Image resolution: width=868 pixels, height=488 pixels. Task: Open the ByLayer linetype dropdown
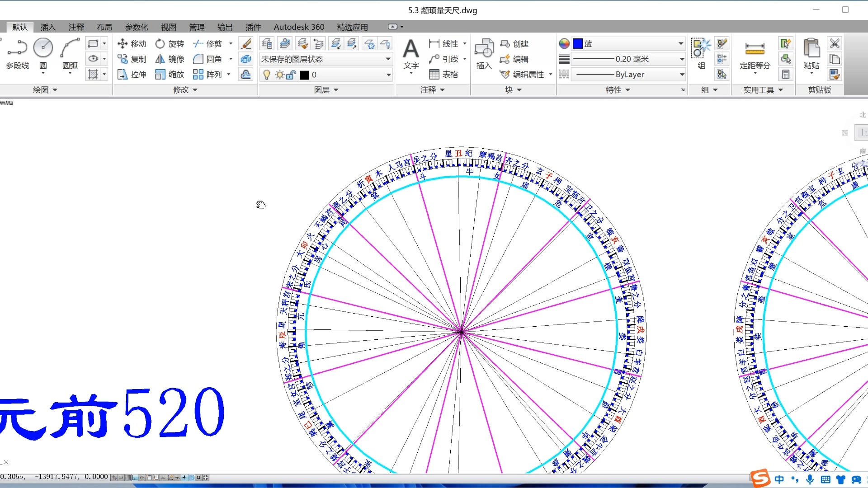[x=628, y=75]
